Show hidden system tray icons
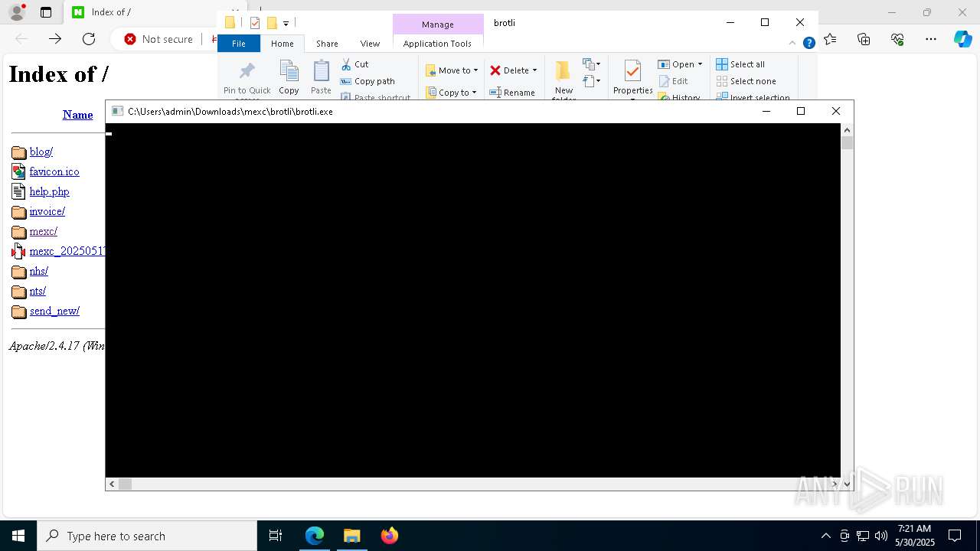Screen dimensions: 980x551 tap(825, 536)
